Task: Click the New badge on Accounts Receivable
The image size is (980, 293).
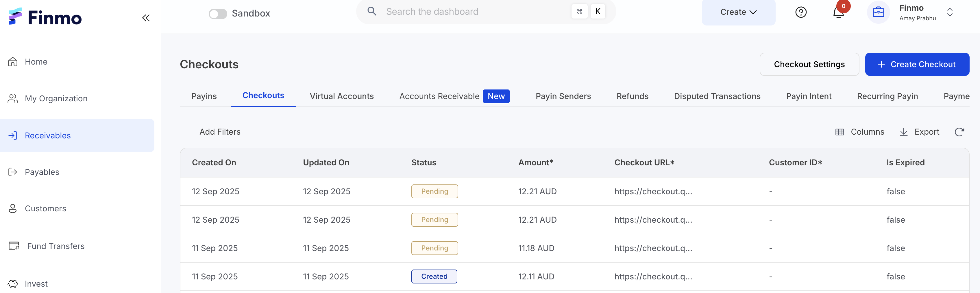Action: click(496, 96)
